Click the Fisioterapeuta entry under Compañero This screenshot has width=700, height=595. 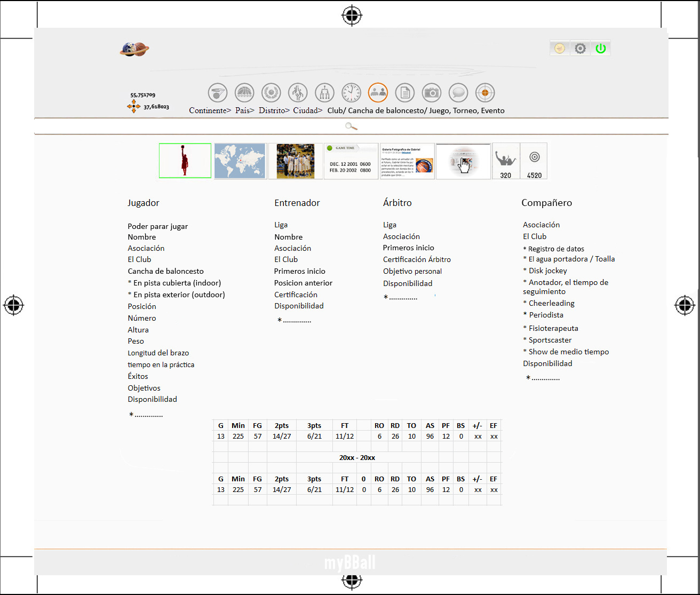(x=553, y=328)
